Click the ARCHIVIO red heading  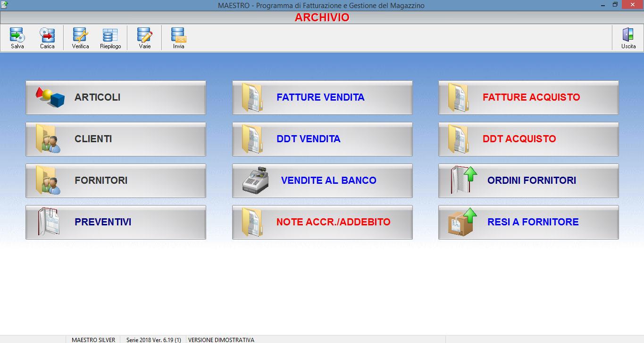[x=322, y=17]
